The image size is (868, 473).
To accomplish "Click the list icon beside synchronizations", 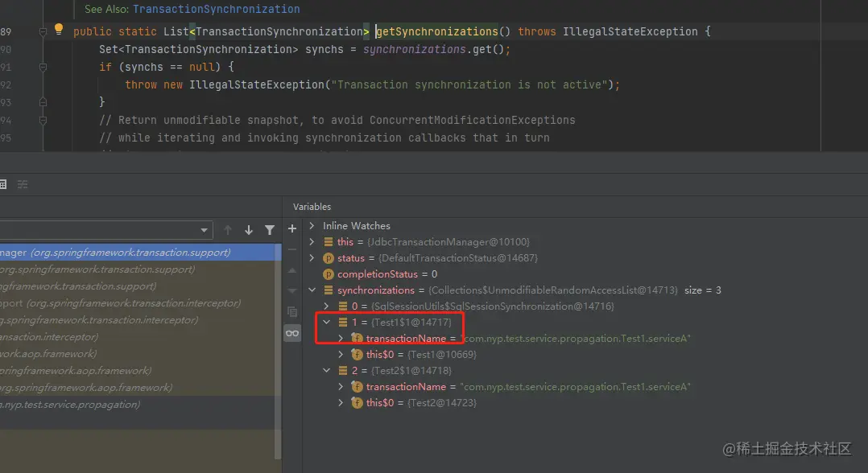I will 329,290.
